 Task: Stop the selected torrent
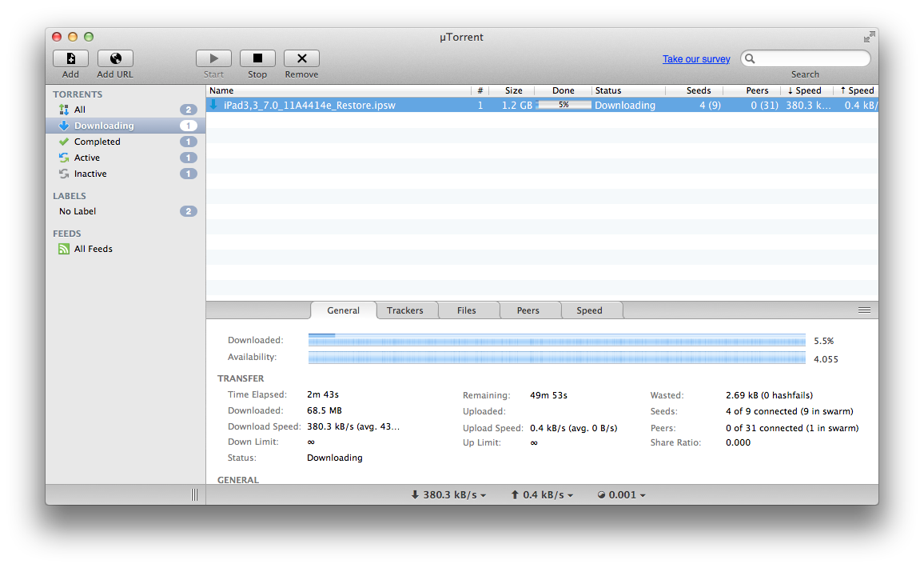click(257, 58)
